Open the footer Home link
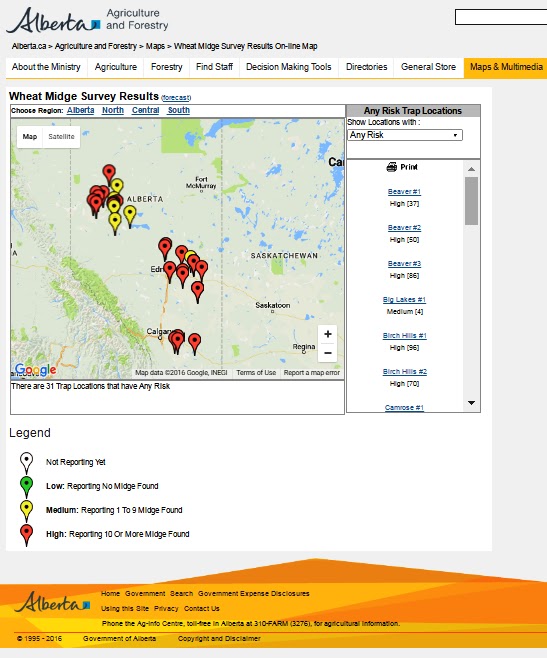 tap(110, 593)
